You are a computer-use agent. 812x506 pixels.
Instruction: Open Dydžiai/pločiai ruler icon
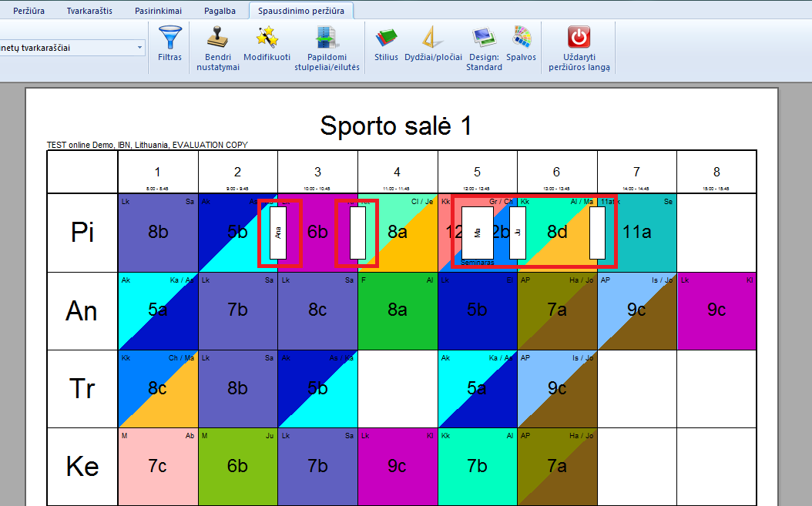click(x=433, y=37)
